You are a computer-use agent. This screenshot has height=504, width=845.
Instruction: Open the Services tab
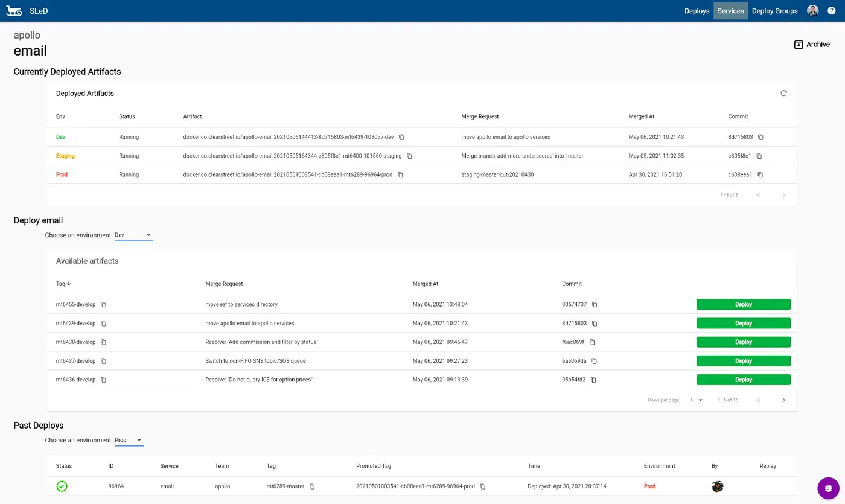pos(730,11)
